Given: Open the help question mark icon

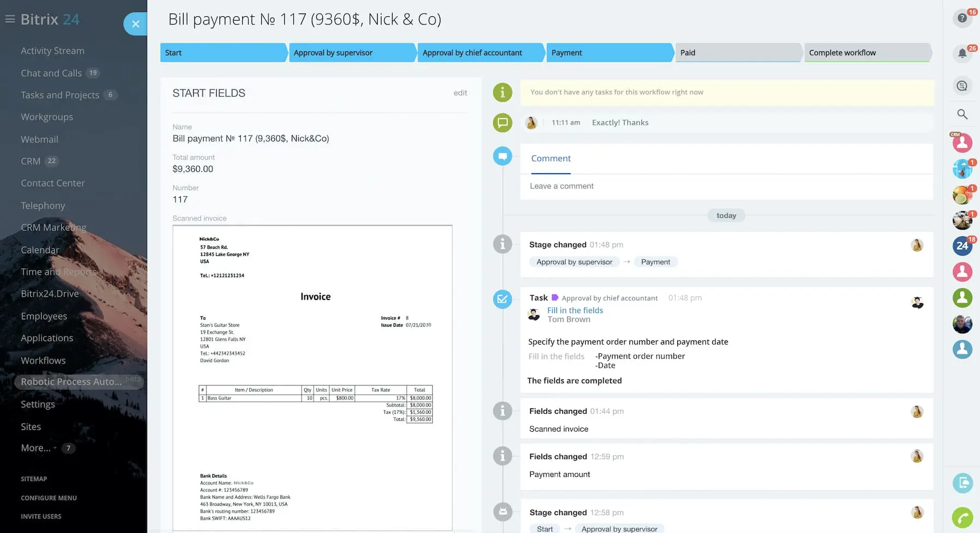Looking at the screenshot, I should click(x=962, y=19).
